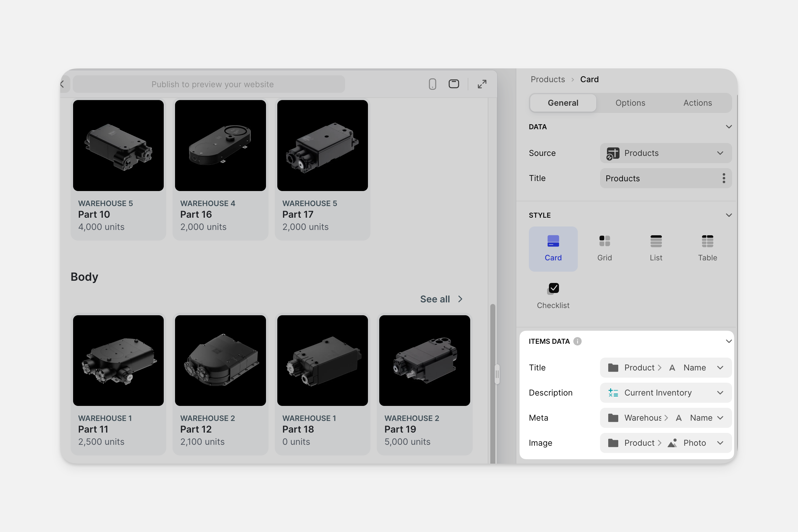
Task: Open the Image Product Photo dropdown
Action: tap(666, 443)
